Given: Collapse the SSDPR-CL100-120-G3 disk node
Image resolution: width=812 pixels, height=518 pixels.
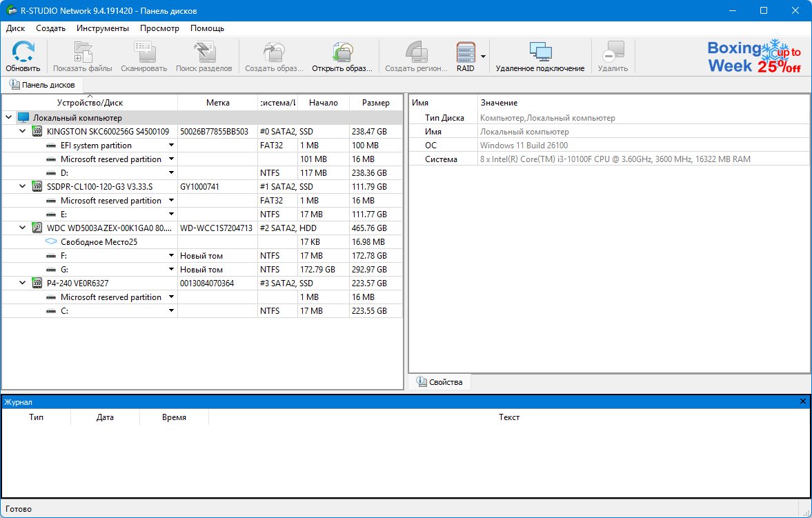Looking at the screenshot, I should (23, 187).
